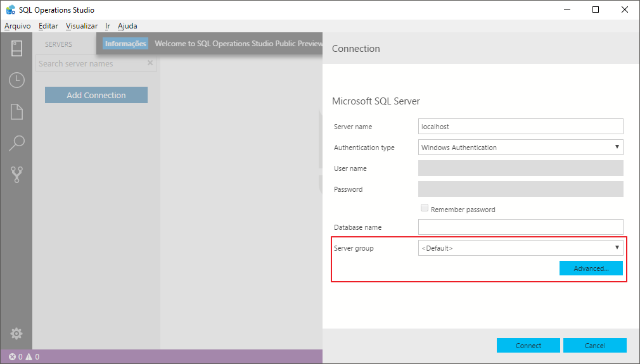
Task: Click the Connect button
Action: click(528, 345)
